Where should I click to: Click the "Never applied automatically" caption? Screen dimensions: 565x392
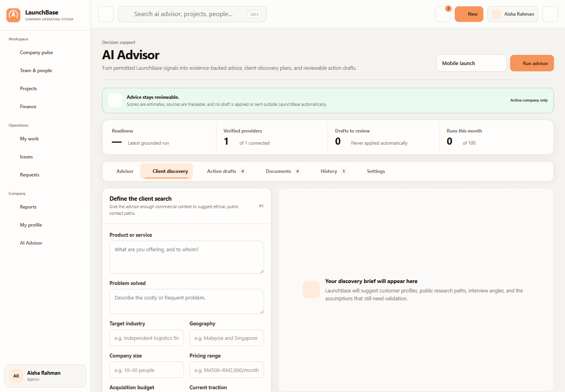(x=379, y=143)
